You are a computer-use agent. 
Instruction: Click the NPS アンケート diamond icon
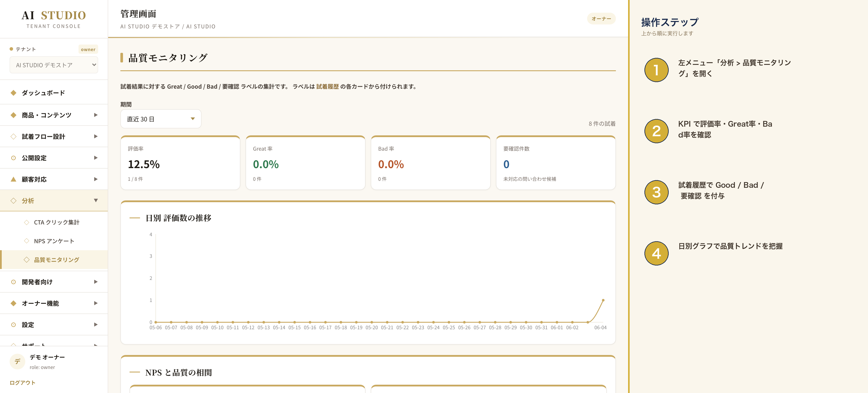(x=27, y=241)
